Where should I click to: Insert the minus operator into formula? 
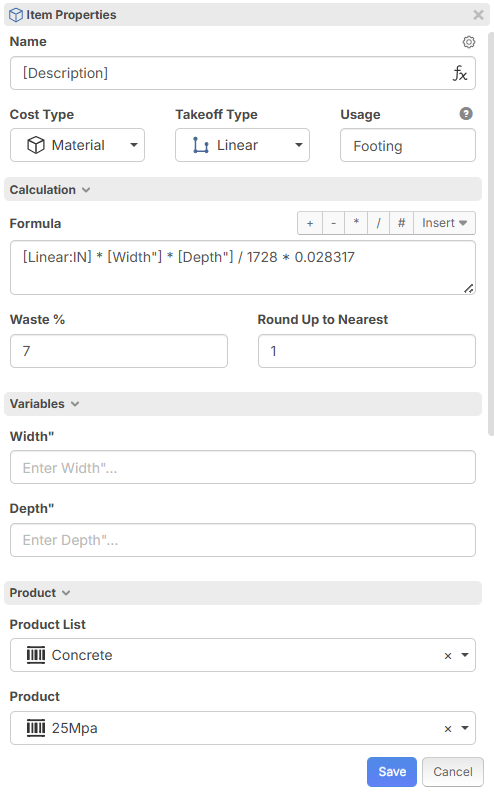click(333, 223)
